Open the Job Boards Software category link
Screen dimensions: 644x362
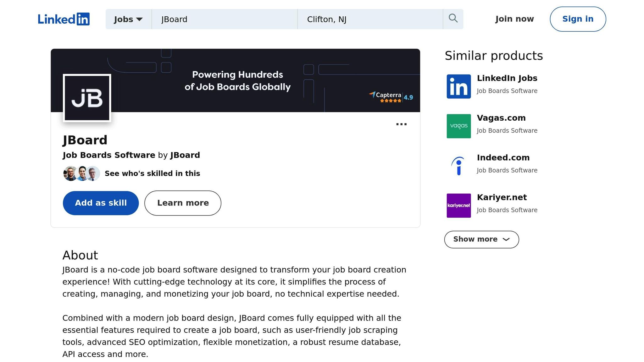point(109,155)
